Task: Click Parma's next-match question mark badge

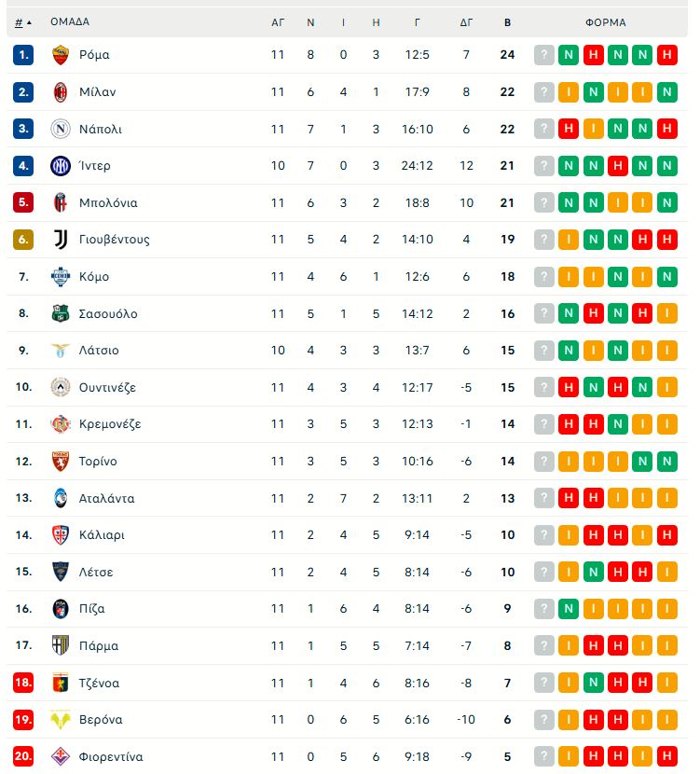Action: click(544, 645)
